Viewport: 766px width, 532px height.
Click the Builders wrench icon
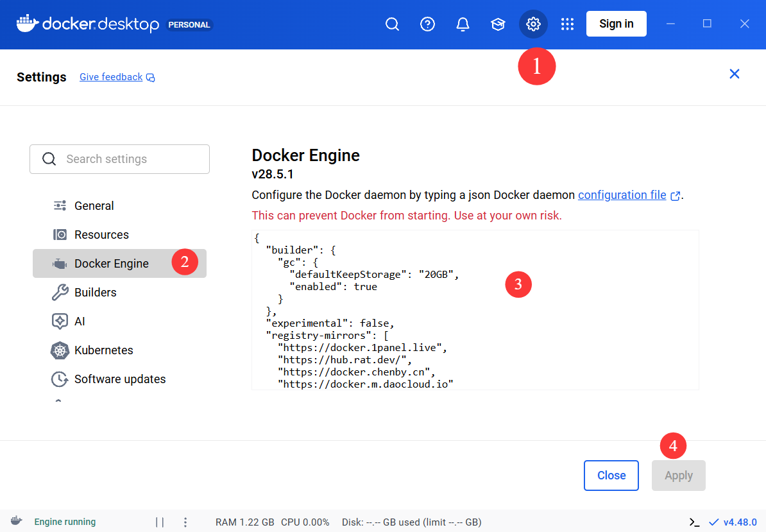click(60, 292)
